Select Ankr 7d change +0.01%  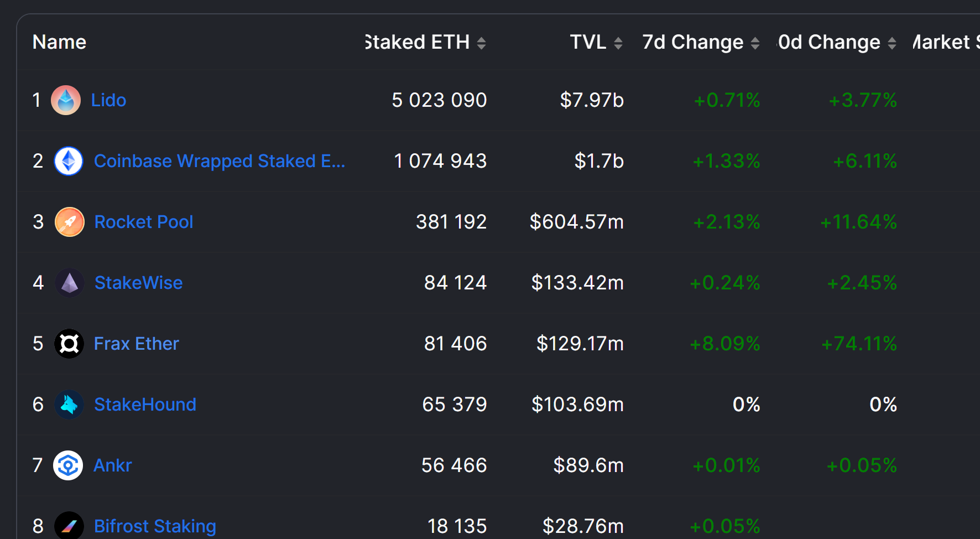click(x=726, y=465)
